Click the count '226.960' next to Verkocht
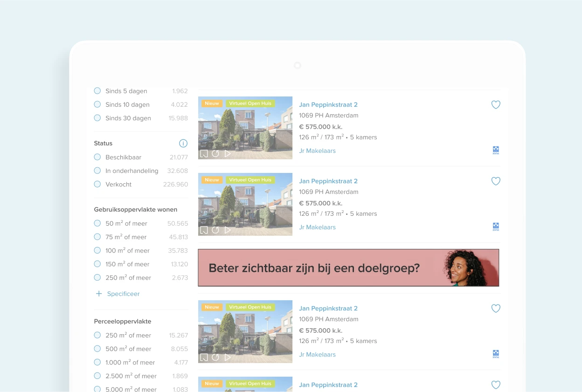The image size is (582, 392). tap(175, 185)
